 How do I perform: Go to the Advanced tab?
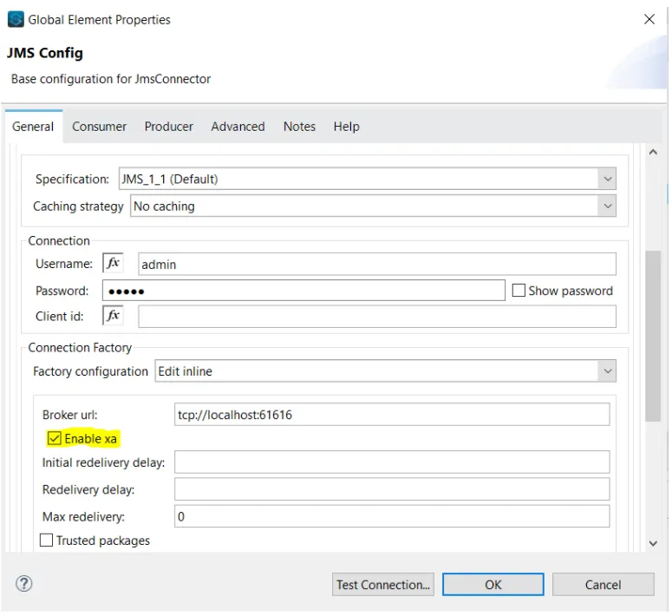pyautogui.click(x=238, y=127)
